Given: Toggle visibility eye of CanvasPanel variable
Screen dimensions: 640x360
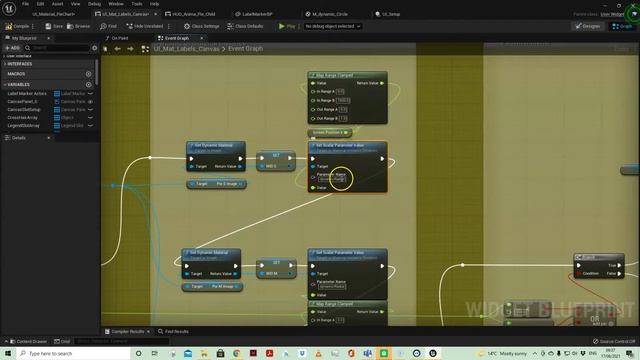Looking at the screenshot, I should tap(90, 102).
